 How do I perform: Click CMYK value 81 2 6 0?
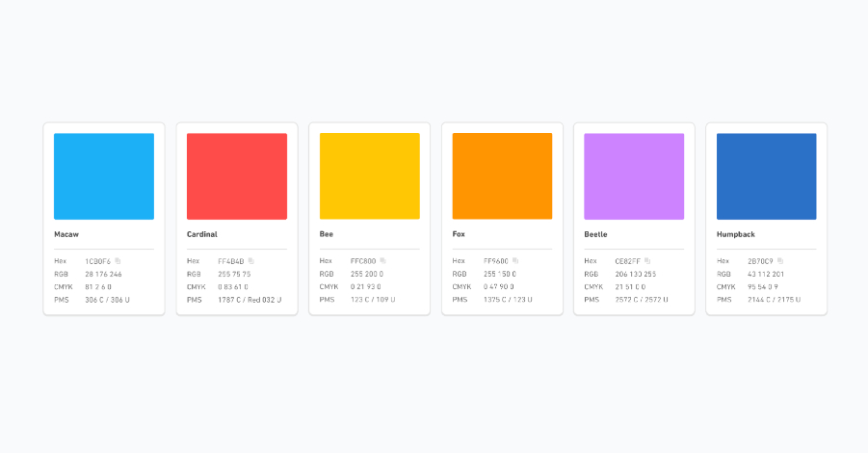(98, 287)
